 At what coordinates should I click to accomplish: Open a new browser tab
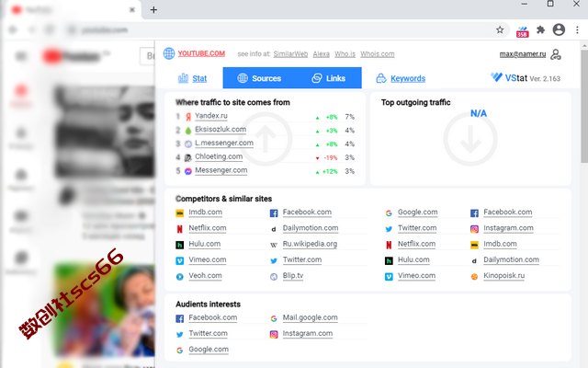coord(153,10)
